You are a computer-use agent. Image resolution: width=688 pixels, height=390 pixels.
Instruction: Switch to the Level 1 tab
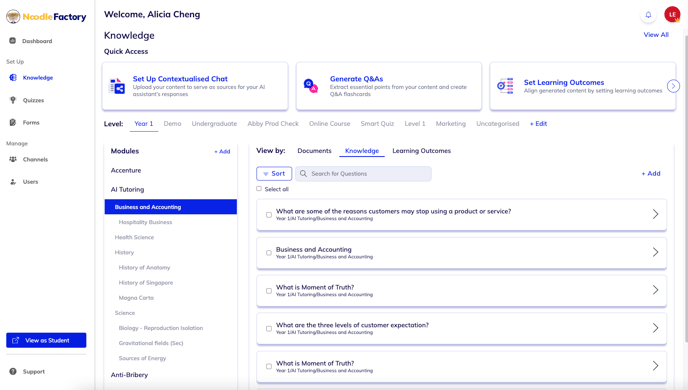click(x=415, y=124)
